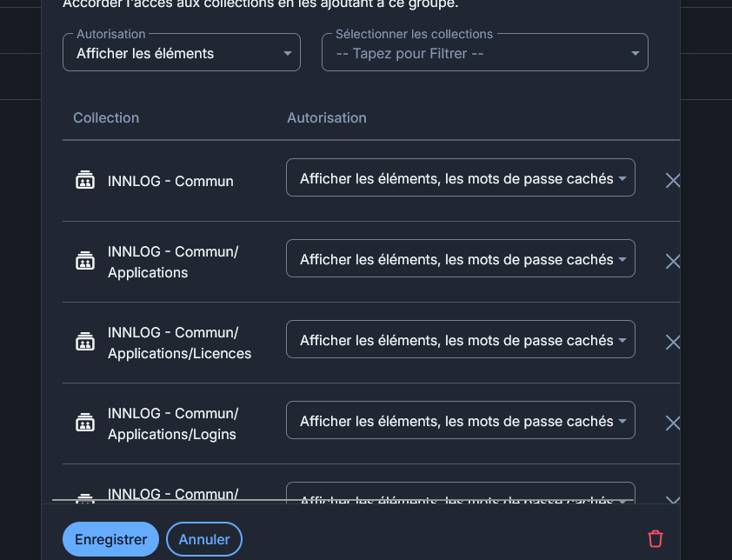Change permission for Applications/Licences collection
Screen dimensions: 732x560
tap(460, 340)
